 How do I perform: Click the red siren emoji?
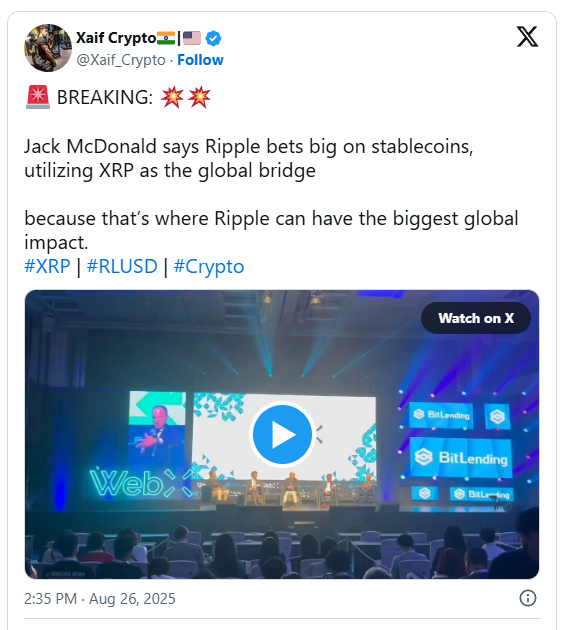[38, 97]
